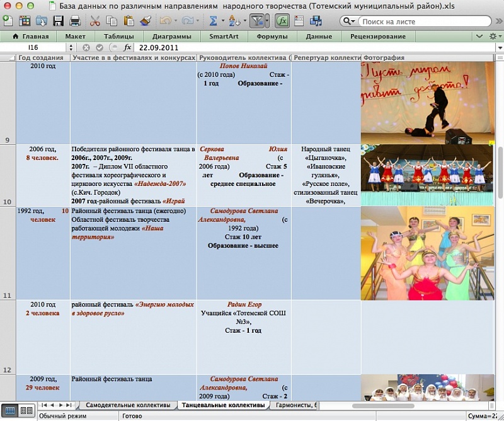Image resolution: width=504 pixels, height=421 pixels.
Task: Select row 10 by its row header
Action: [x=8, y=175]
